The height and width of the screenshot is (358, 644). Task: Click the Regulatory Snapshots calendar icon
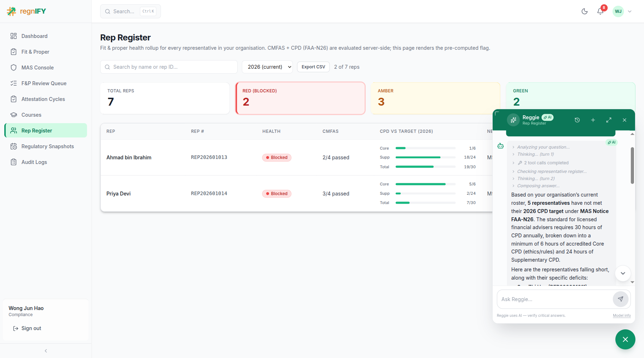[x=14, y=146]
